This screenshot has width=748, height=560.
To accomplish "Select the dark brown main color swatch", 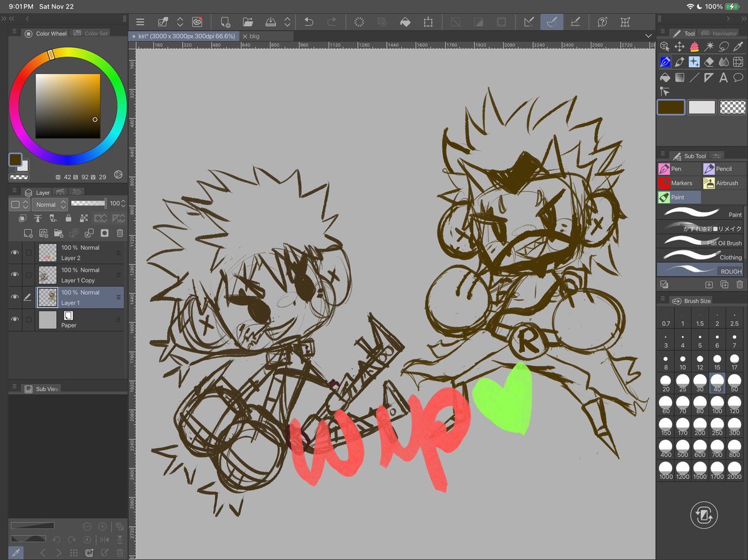I will point(671,107).
